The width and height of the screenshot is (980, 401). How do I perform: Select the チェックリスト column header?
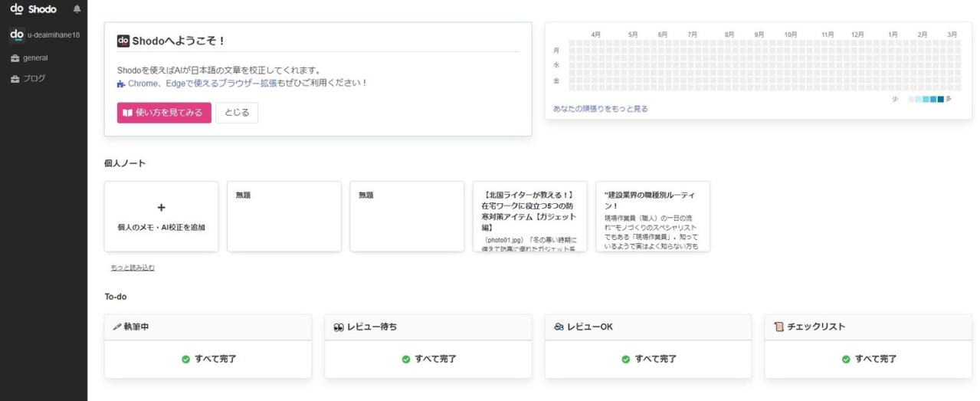(x=868, y=327)
